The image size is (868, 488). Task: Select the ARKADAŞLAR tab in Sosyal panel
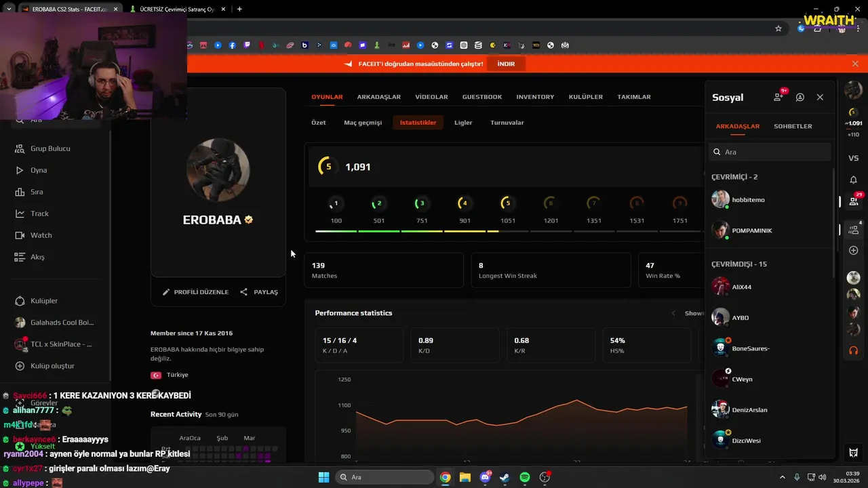click(738, 126)
